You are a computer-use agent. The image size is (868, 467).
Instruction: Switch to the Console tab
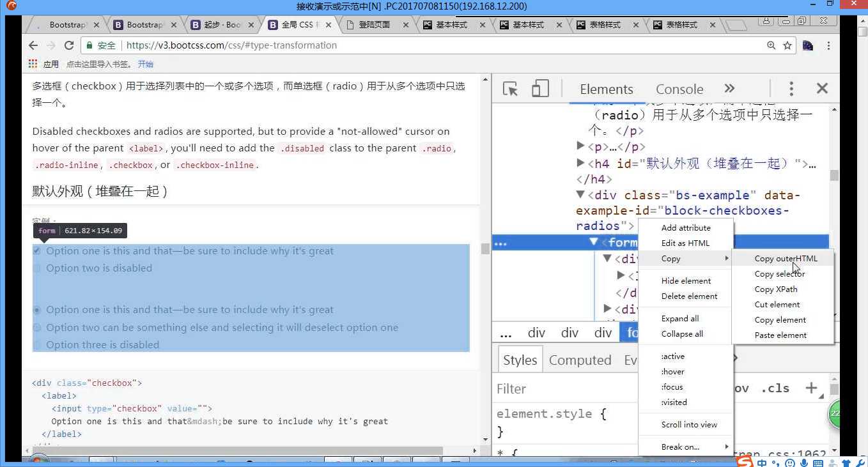point(679,89)
